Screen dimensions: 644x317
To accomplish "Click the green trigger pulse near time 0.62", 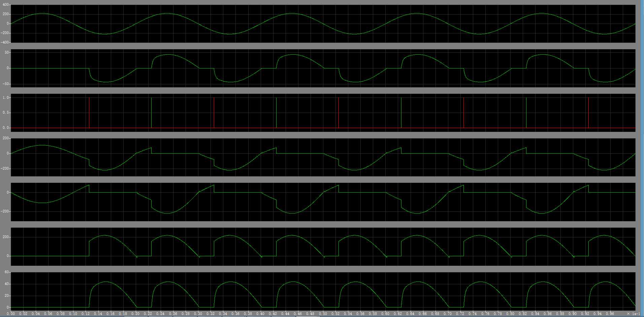I will tap(401, 113).
